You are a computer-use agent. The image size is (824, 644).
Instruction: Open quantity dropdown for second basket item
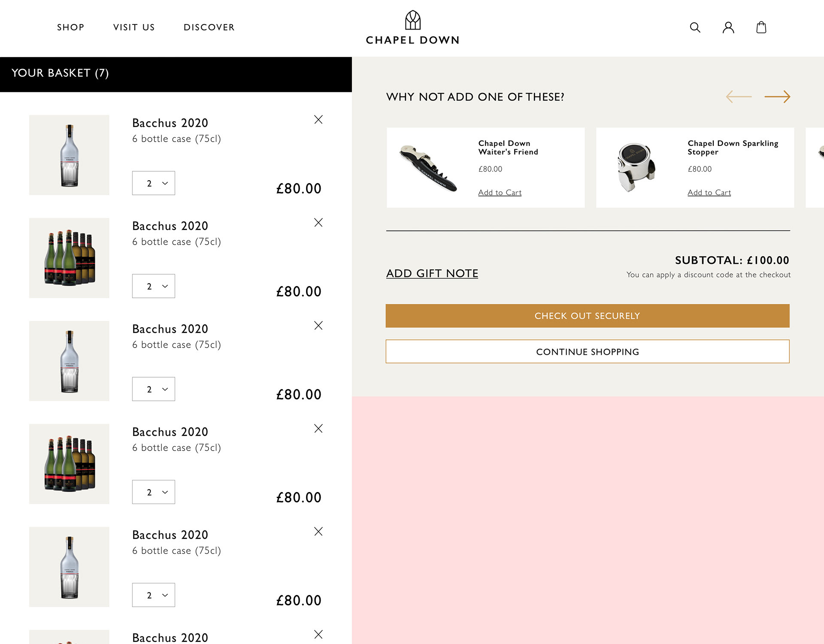[x=154, y=286]
